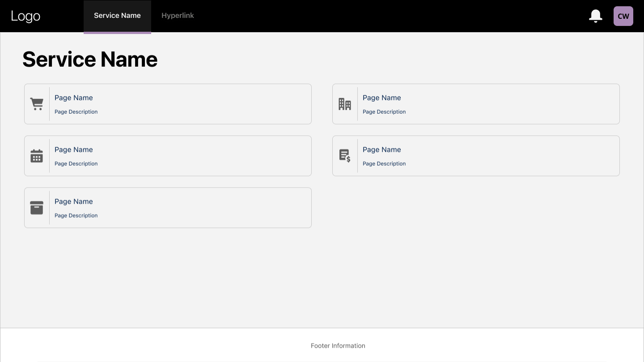Click Page Name text in calendar card
Image resolution: width=644 pixels, height=362 pixels.
point(74,150)
